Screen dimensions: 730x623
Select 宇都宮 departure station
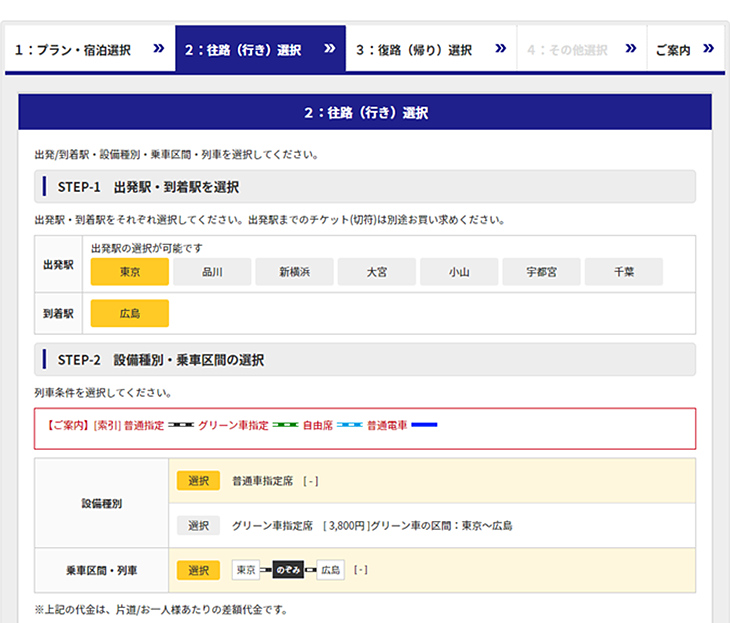[541, 272]
